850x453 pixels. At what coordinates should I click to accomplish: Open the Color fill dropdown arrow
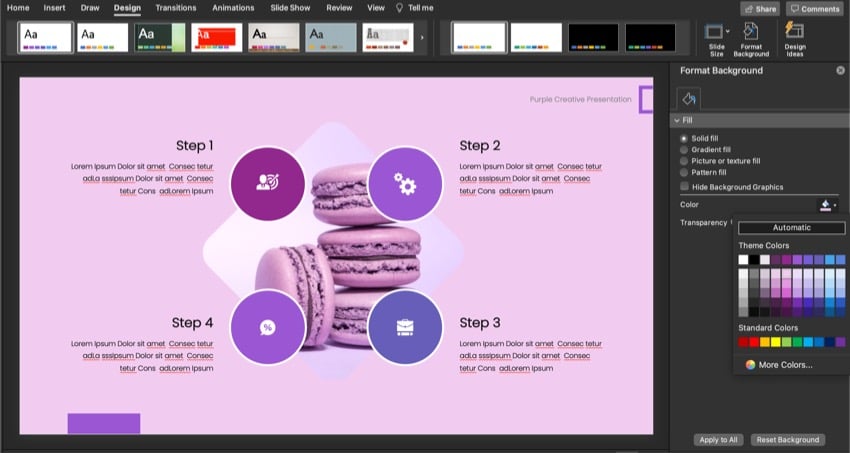835,205
